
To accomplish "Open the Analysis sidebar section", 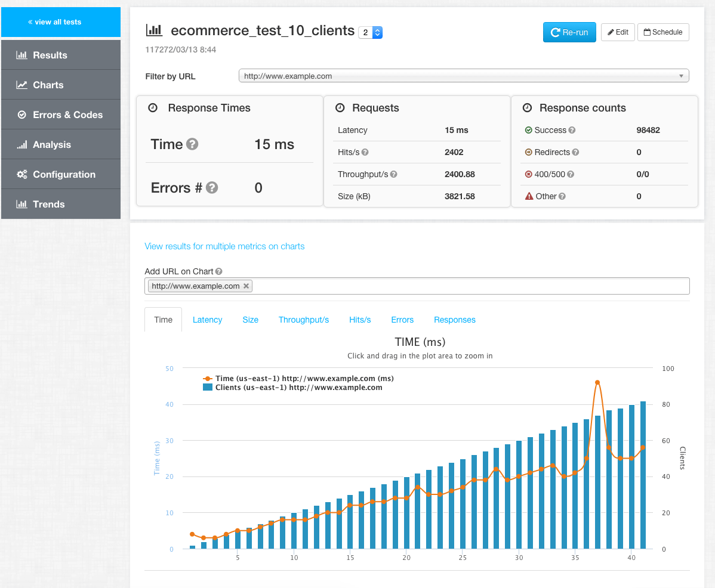I will pyautogui.click(x=61, y=145).
